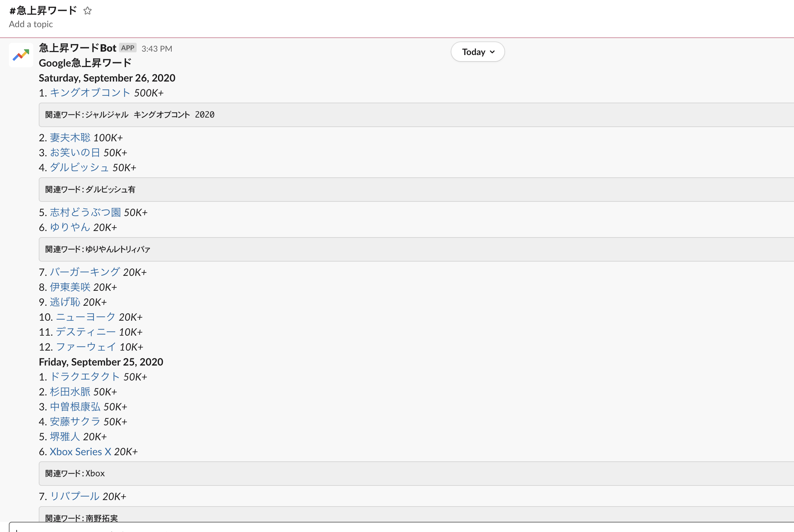Star the 急上昇ワード channel

87,11
